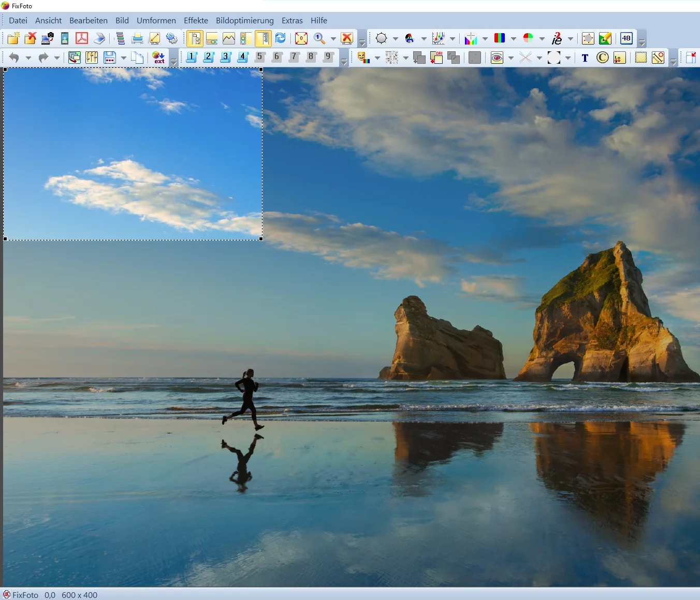Click the blue refresh arrows icon
The image size is (700, 600).
click(x=280, y=38)
